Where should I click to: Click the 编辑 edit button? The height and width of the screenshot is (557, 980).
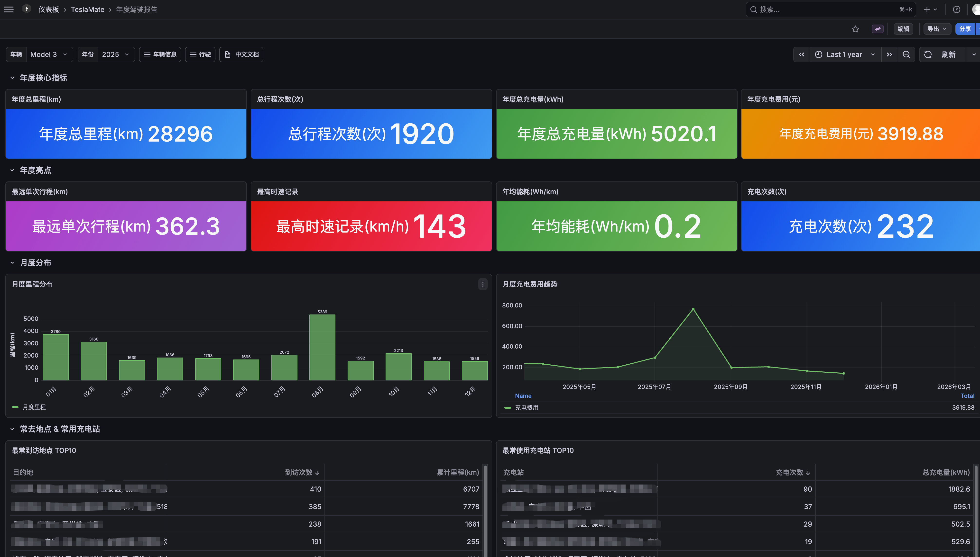coord(903,29)
